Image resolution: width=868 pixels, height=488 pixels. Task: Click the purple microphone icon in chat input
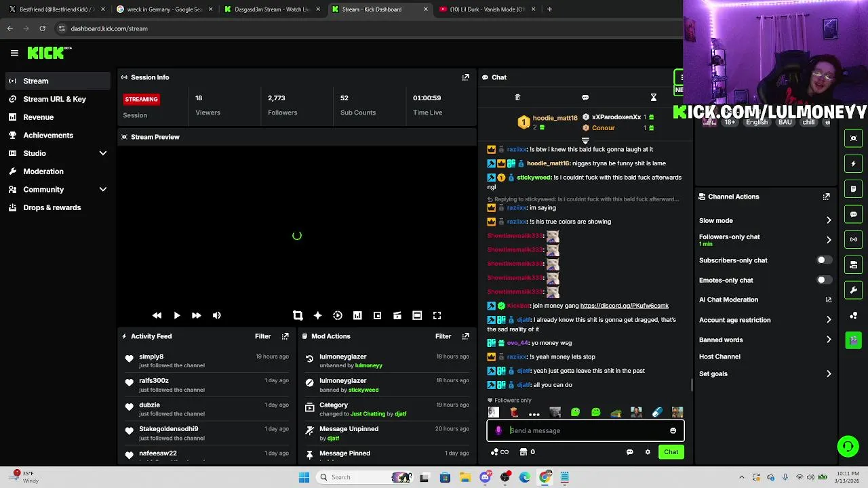498,430
